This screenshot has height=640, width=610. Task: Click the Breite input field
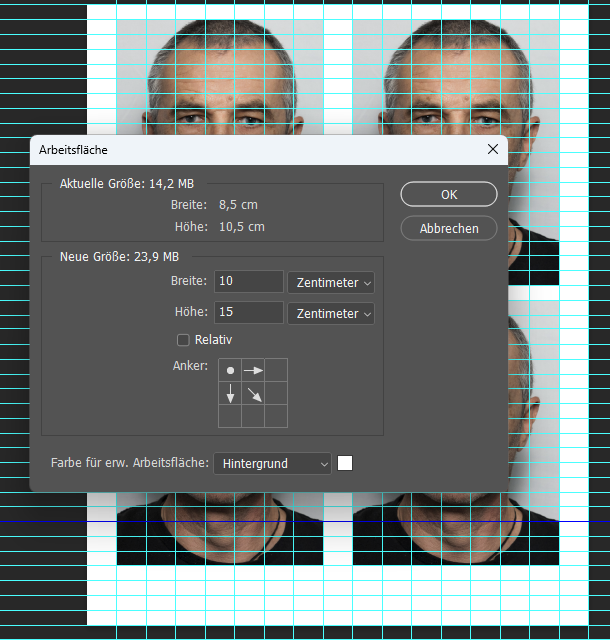(249, 283)
